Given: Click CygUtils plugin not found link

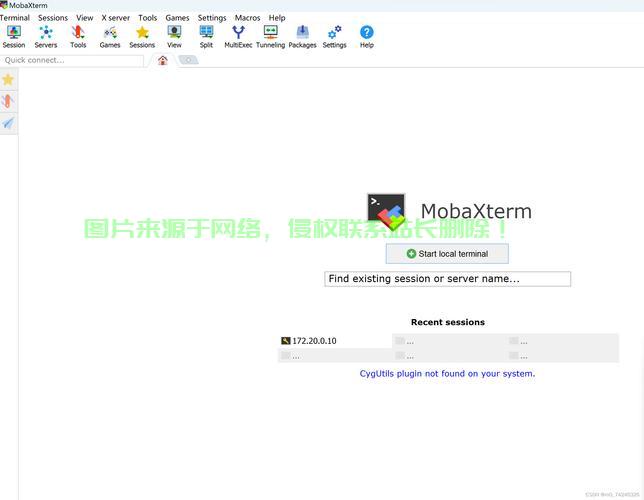Looking at the screenshot, I should pos(447,374).
